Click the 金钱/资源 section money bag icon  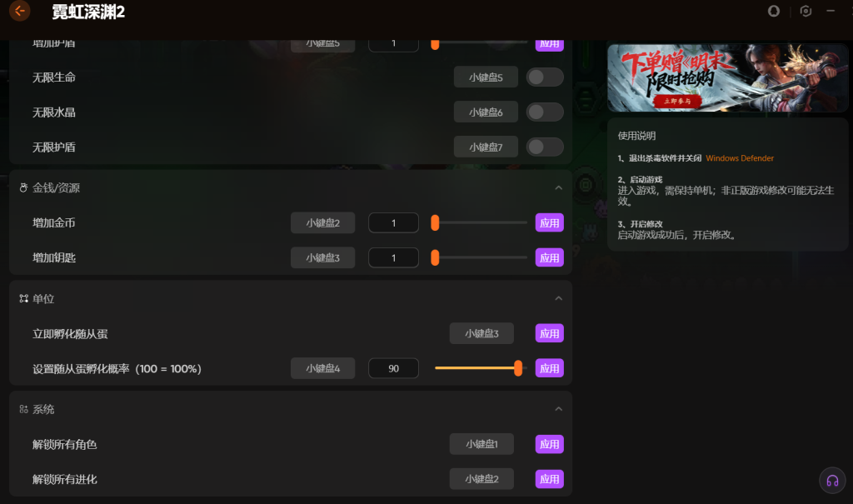[23, 187]
